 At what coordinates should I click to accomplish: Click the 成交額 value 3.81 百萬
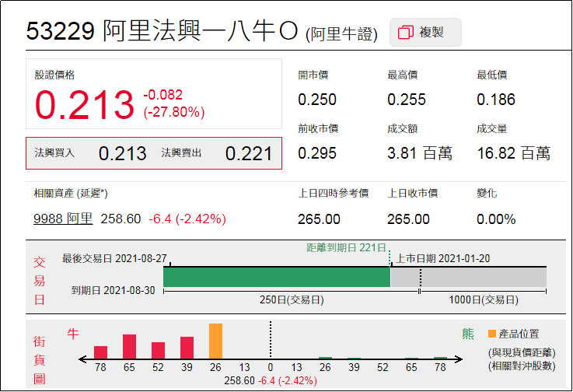[420, 153]
